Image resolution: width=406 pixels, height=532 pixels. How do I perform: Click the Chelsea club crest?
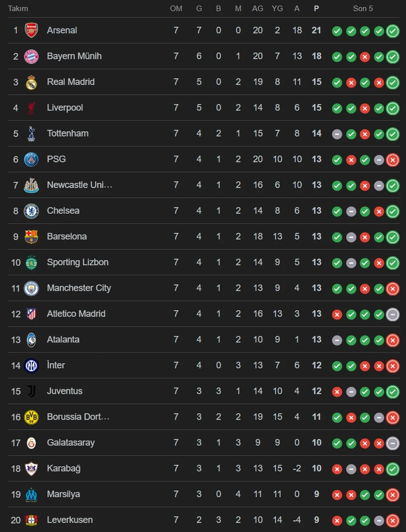click(31, 211)
